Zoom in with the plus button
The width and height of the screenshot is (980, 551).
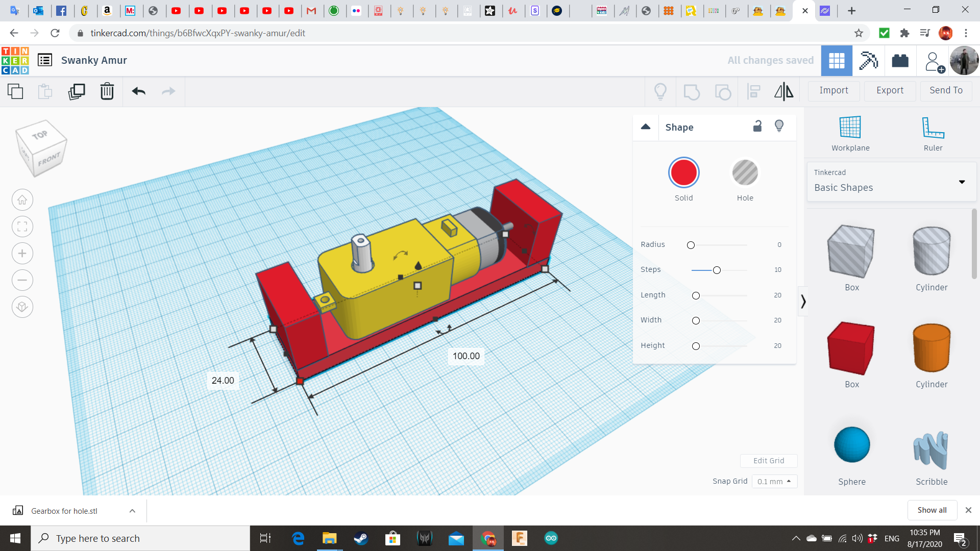click(22, 254)
